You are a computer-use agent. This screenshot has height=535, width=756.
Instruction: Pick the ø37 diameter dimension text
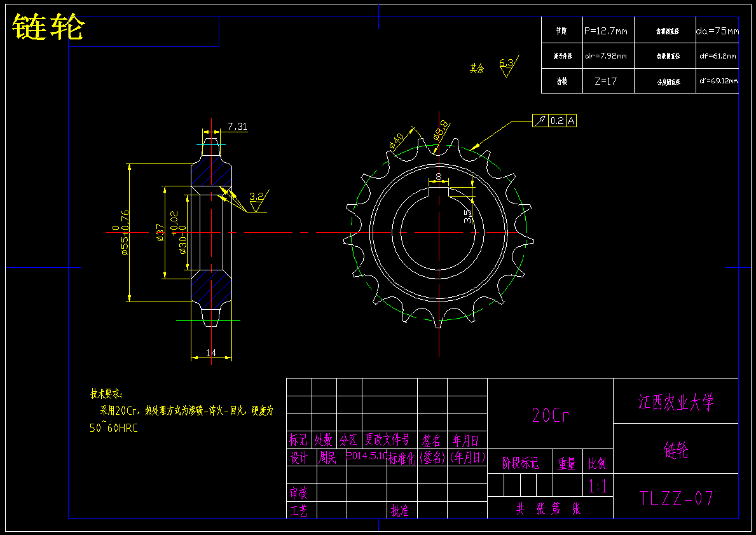point(161,233)
